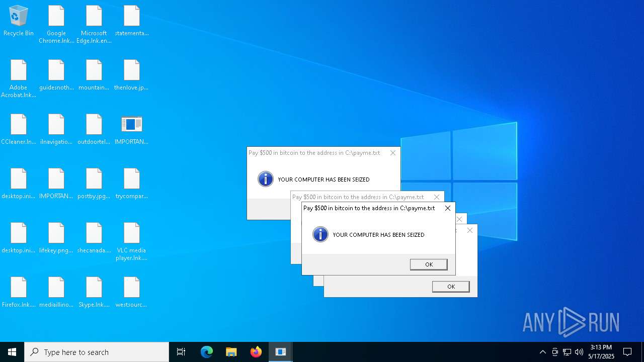Select the lifekey.png... desktop file

click(56, 238)
